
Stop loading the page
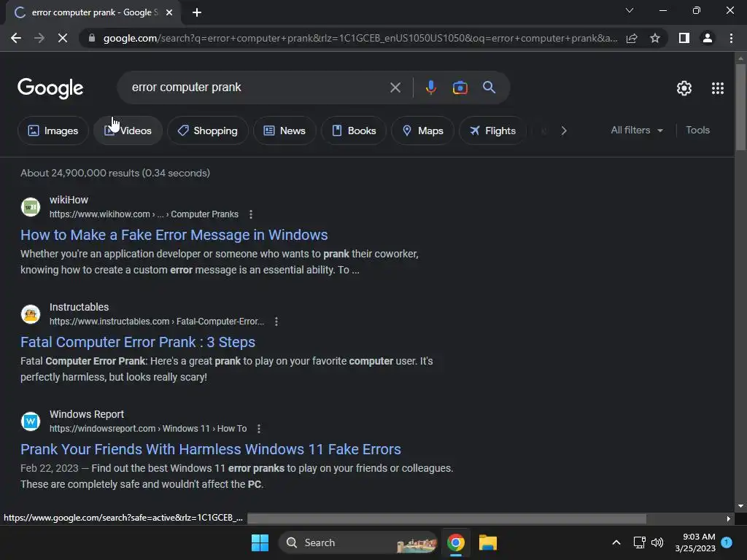coord(63,38)
